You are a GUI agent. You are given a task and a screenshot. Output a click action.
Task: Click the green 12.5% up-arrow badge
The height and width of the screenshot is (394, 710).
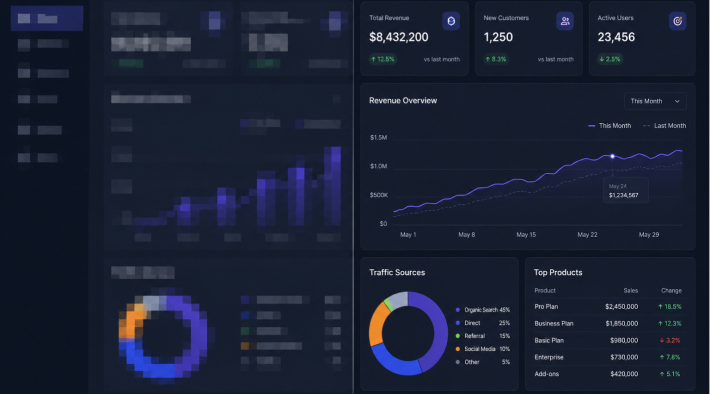coord(383,59)
